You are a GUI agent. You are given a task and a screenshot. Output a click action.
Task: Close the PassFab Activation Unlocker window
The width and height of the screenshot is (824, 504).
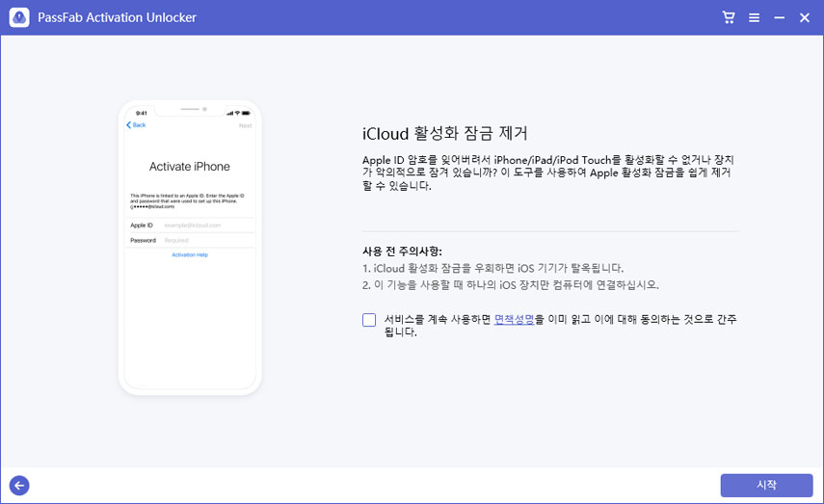coord(804,17)
